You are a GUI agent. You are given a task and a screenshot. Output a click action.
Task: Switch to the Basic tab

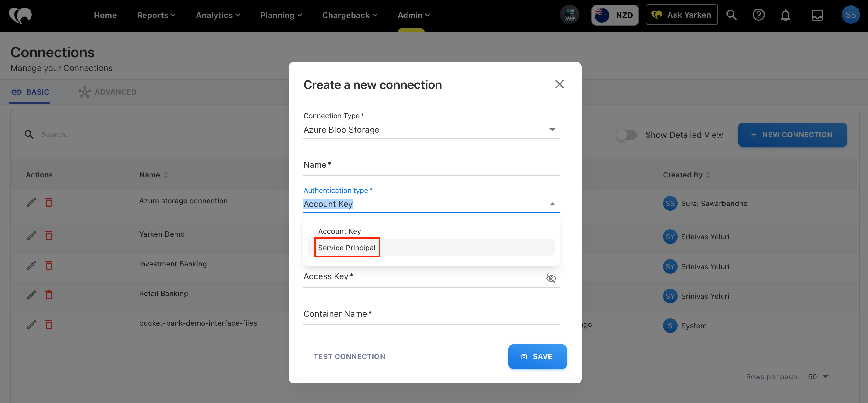[x=30, y=92]
